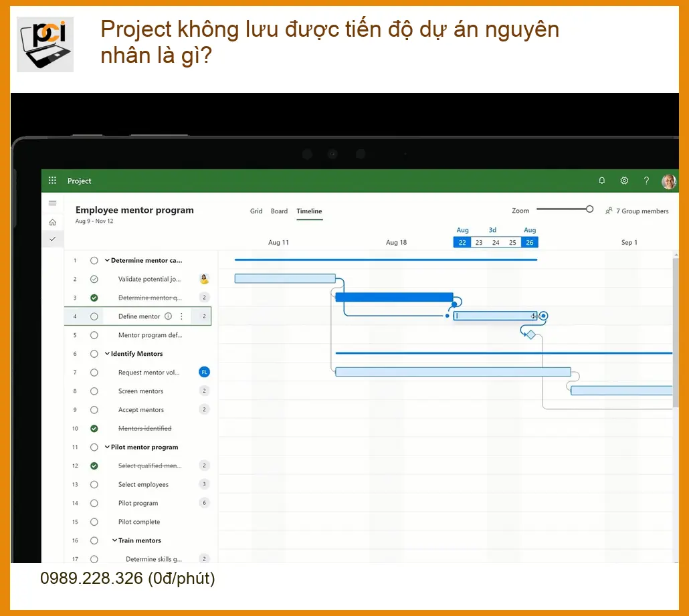Mark Request mentor vol... task complete
The height and width of the screenshot is (616, 689).
[94, 373]
